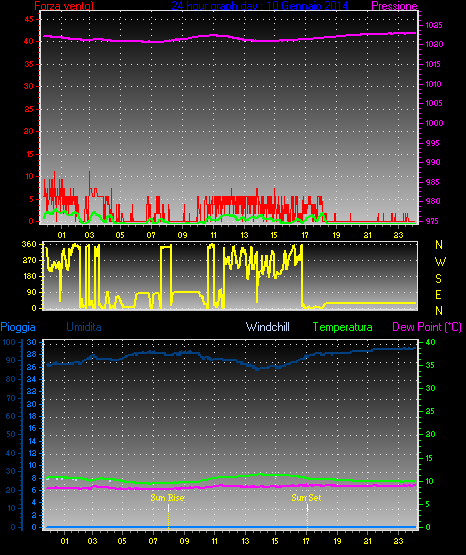Click the green 'Temperatura' legend label
Screen dimensions: 466x555
[x=343, y=327]
